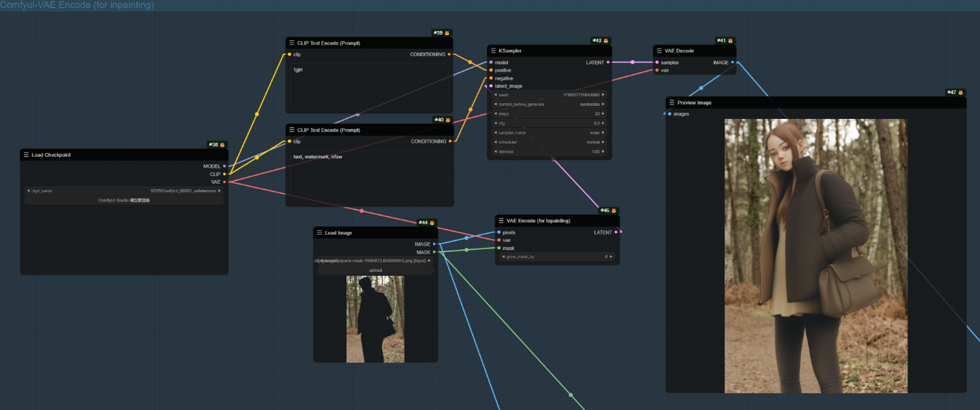Click the KSampler node menu icon
980x410 pixels.
493,51
